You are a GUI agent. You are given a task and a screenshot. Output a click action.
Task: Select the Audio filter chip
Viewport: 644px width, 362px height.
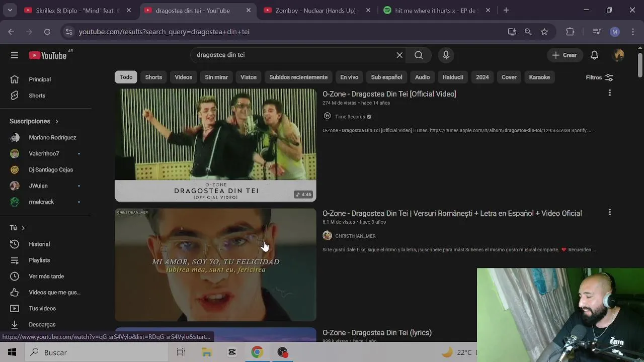click(422, 77)
